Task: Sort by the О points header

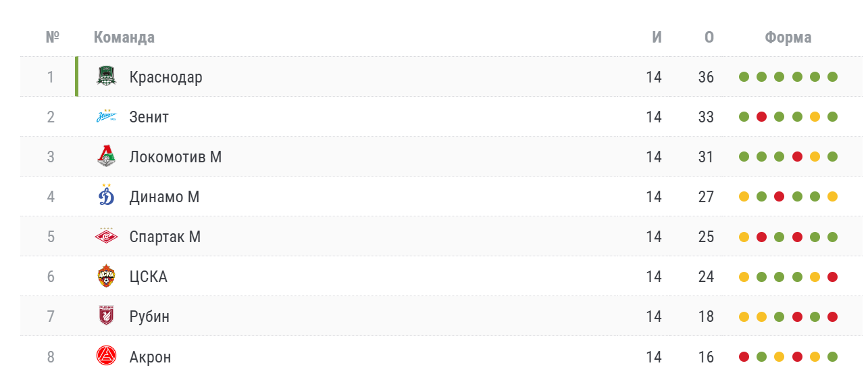Action: (709, 37)
